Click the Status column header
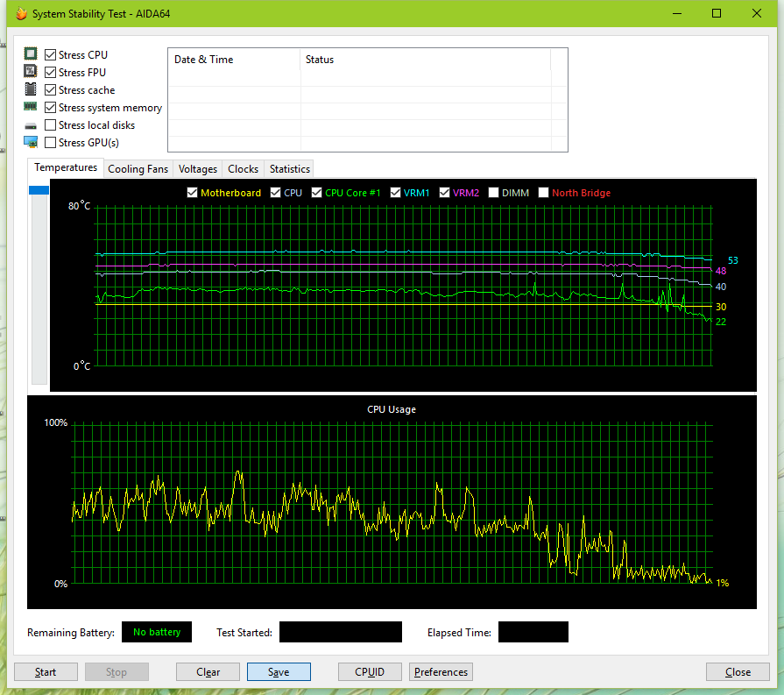Viewport: 784px width, 695px height. pos(426,60)
